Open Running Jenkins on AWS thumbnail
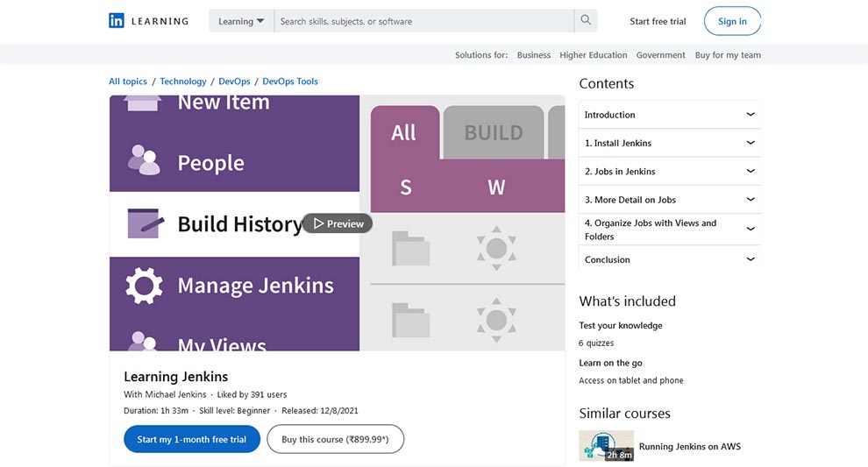868x467 pixels. pos(606,446)
